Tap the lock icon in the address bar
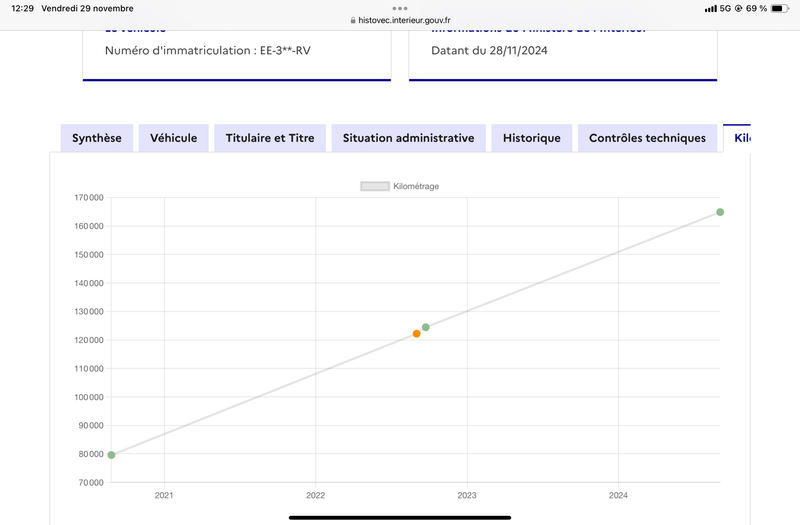 coord(353,20)
